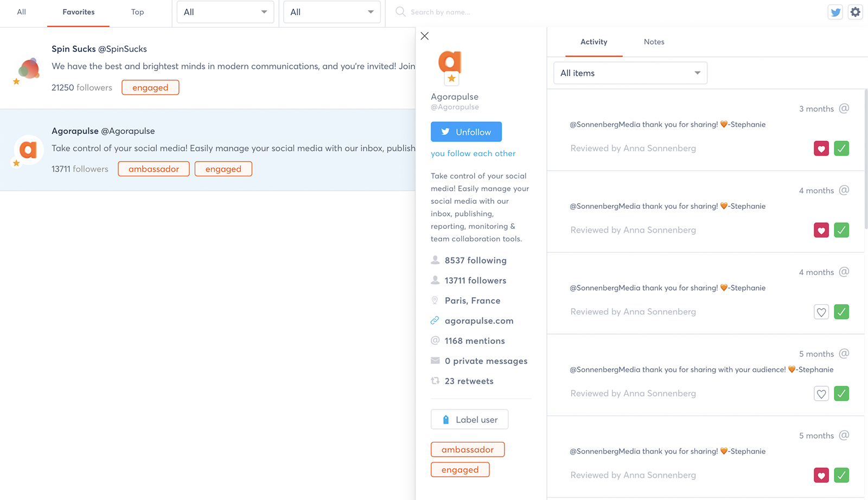Open the second All filter dropdown
868x500 pixels.
(332, 12)
